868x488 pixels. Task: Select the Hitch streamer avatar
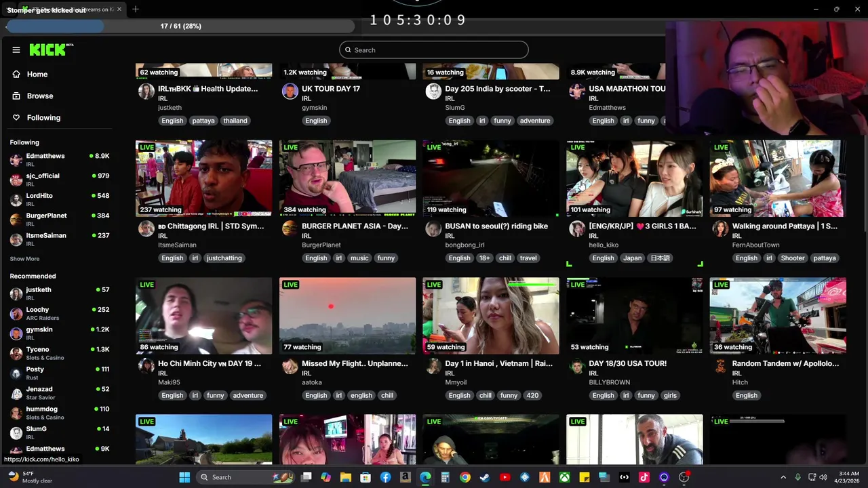tap(720, 366)
